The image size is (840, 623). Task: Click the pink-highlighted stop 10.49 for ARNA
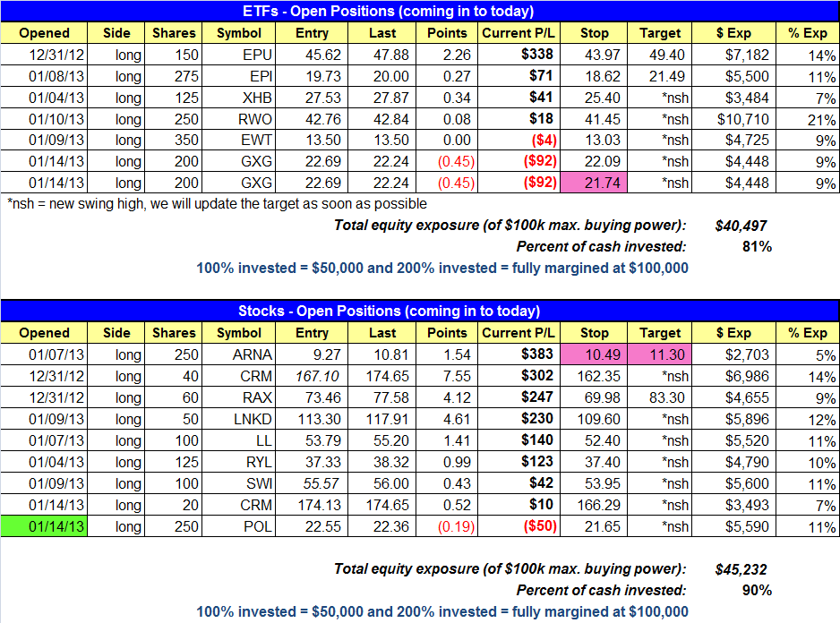pyautogui.click(x=594, y=354)
